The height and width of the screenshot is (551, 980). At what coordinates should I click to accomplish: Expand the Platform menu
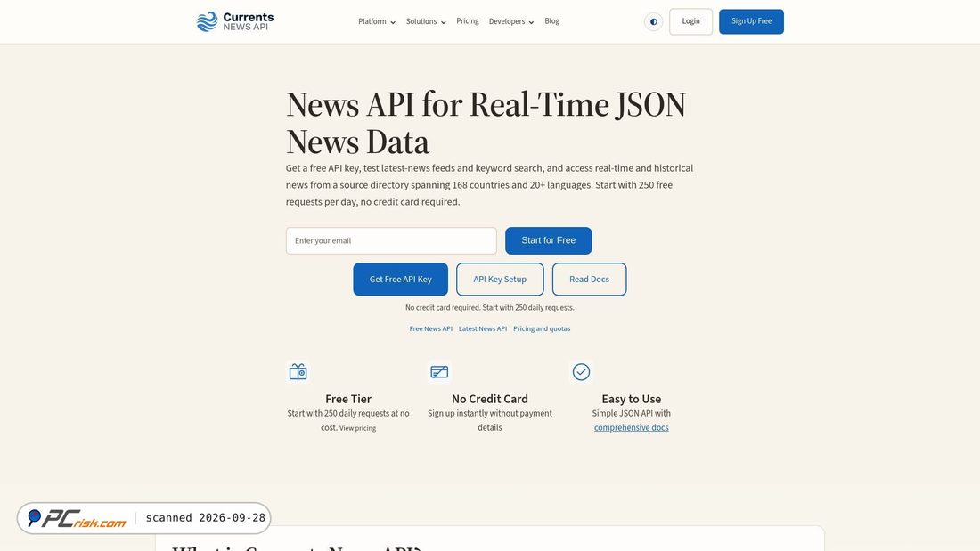tap(377, 22)
